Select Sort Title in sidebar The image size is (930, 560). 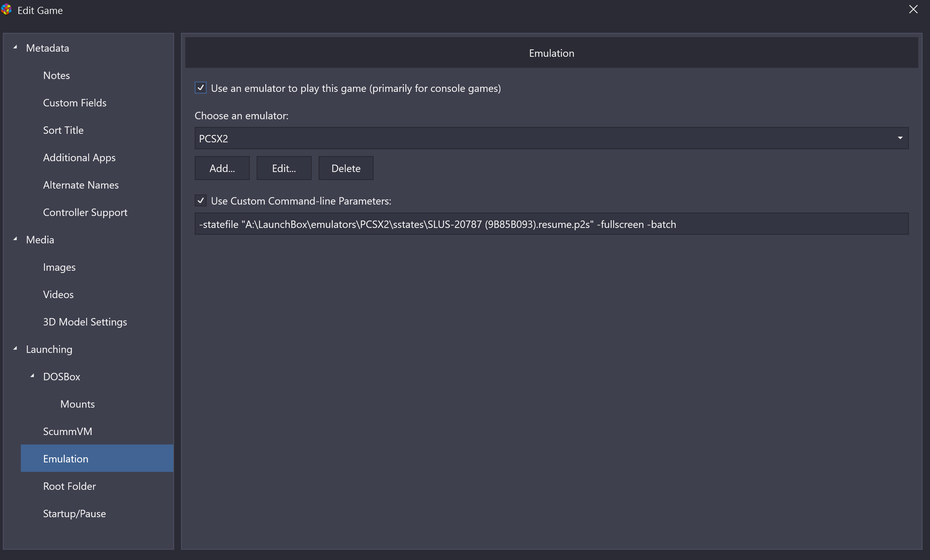(63, 130)
